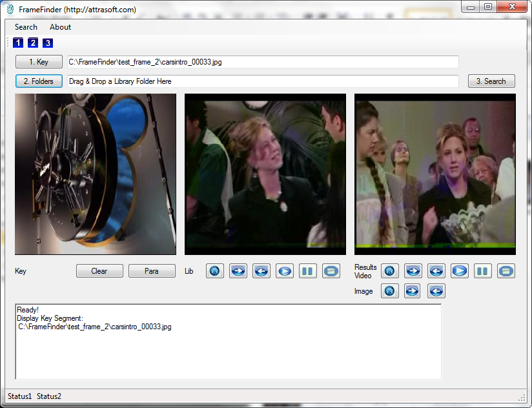Click the 1. Key button

tap(39, 62)
